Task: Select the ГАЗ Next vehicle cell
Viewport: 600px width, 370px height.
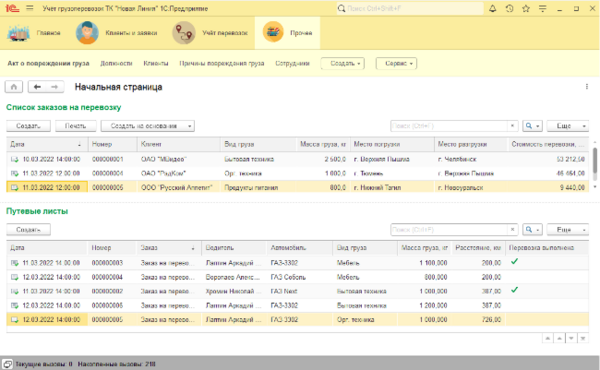Action: tap(300, 291)
